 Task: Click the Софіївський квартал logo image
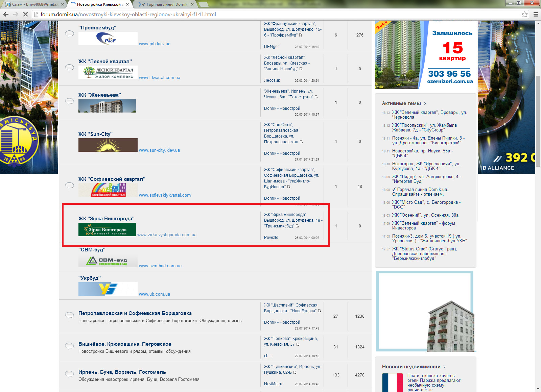(x=108, y=190)
